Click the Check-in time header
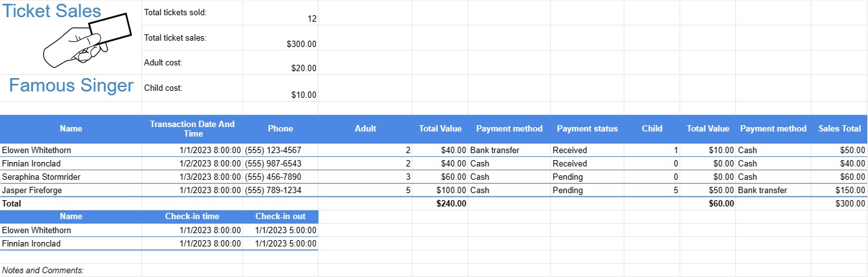Viewport: 868px width, 277px height. [x=192, y=217]
